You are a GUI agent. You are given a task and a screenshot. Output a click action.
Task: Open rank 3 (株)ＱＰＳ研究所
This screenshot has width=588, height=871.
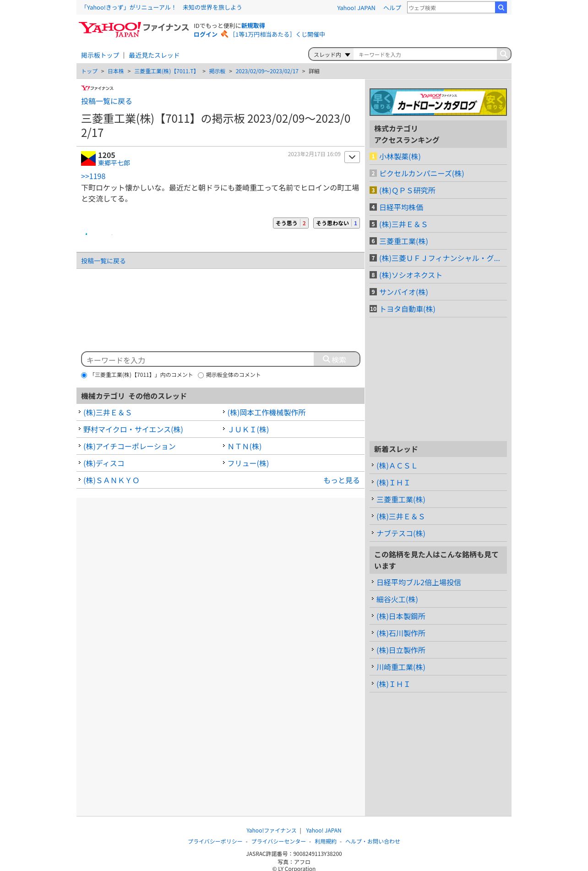click(x=407, y=191)
